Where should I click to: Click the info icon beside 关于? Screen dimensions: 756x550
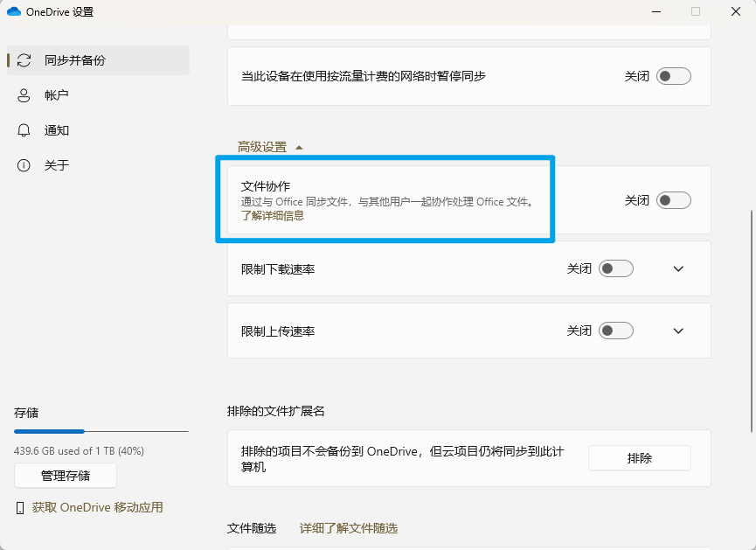tap(24, 165)
